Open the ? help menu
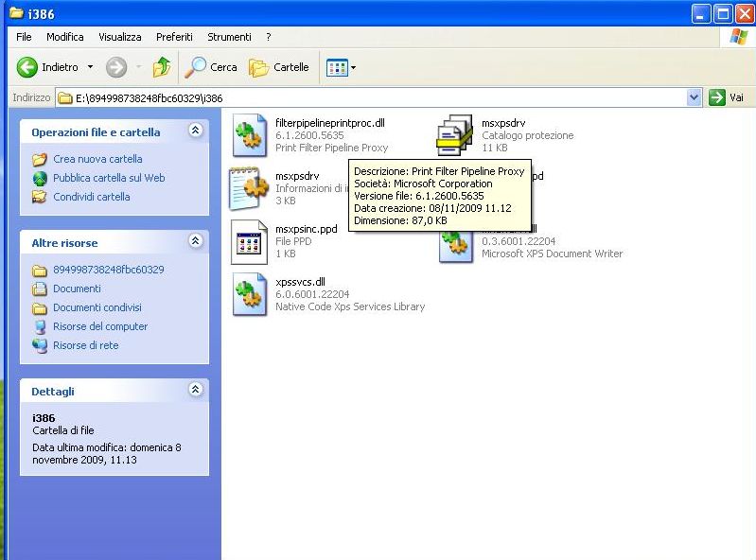The width and height of the screenshot is (756, 560). click(x=269, y=37)
